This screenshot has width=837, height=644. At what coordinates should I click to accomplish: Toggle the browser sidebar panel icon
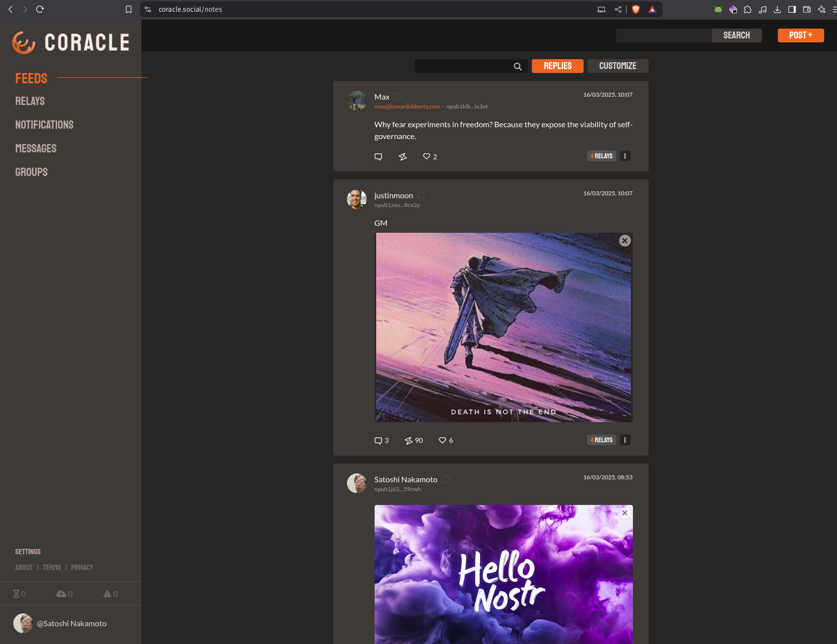[792, 9]
